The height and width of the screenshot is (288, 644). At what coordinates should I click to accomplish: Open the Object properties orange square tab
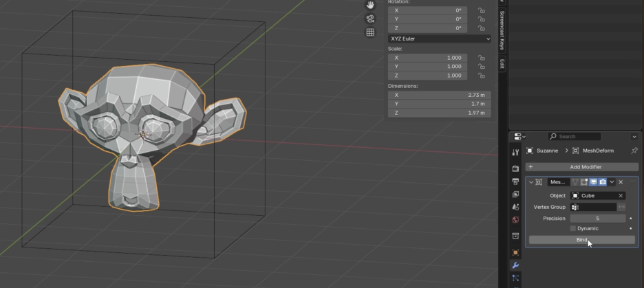click(x=515, y=252)
